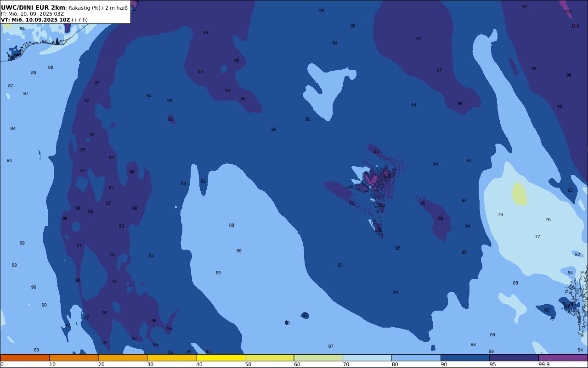Click the 'UWC/DINI EUR 2km' title text
The image size is (588, 368).
tap(33, 7)
